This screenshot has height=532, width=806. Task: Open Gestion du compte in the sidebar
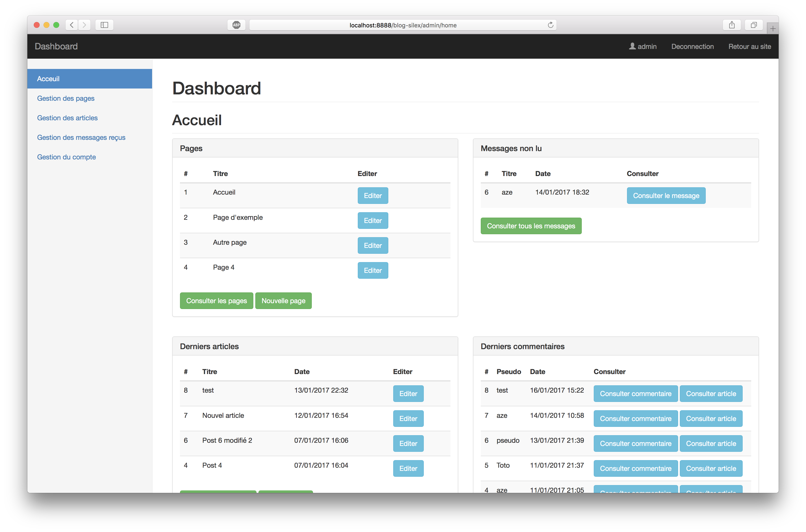click(x=67, y=157)
